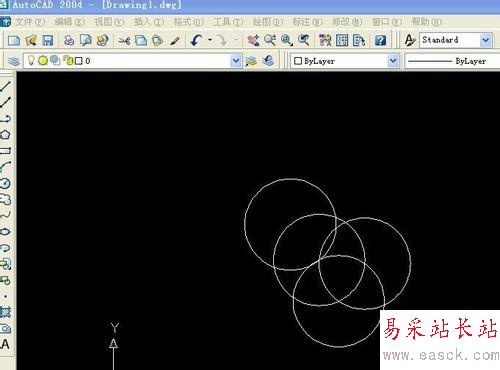
Task: Click the Zoom Window flyout icon
Action: tap(287, 40)
